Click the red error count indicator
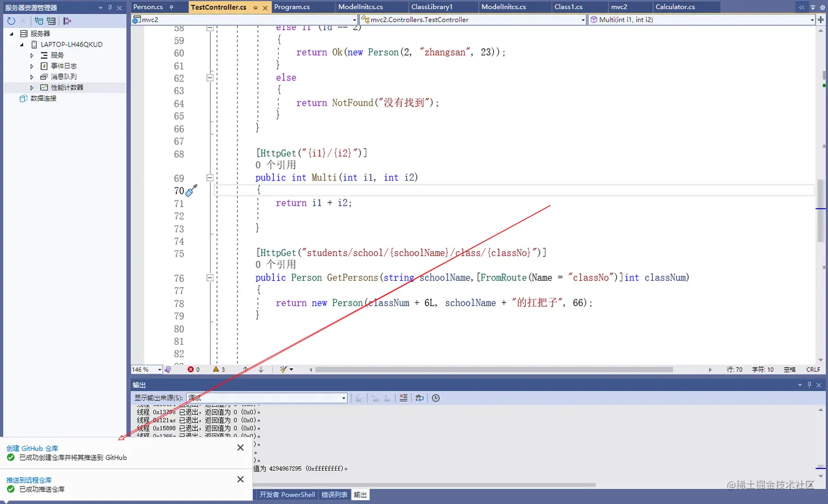 coord(193,369)
